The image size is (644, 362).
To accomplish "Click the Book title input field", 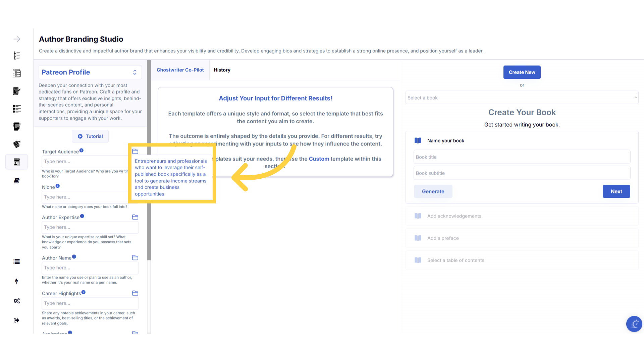I will tap(522, 157).
